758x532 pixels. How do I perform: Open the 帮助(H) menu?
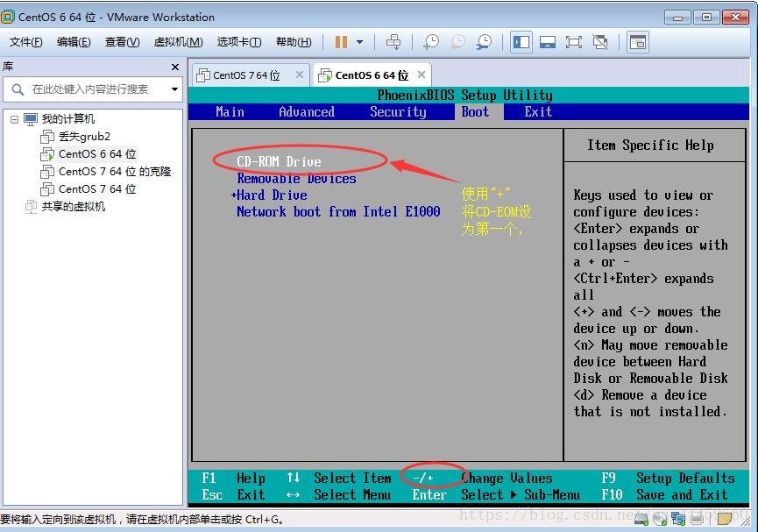coord(294,42)
